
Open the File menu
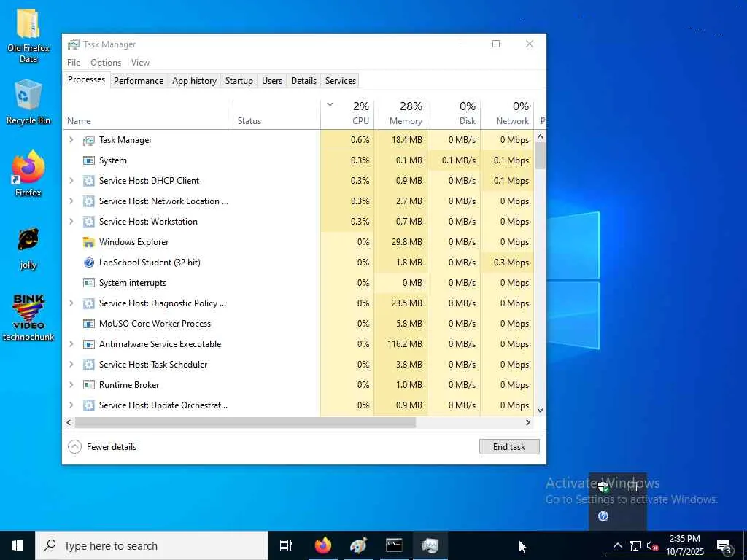(74, 63)
